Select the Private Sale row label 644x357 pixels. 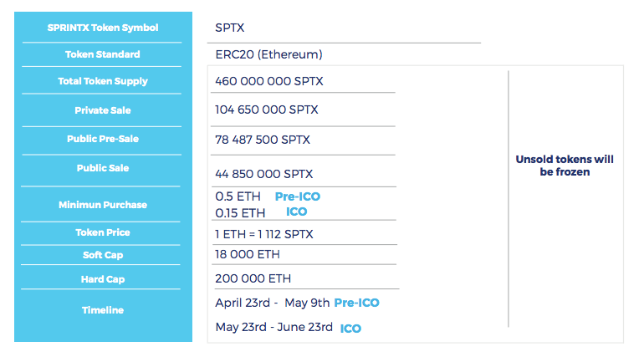point(103,110)
